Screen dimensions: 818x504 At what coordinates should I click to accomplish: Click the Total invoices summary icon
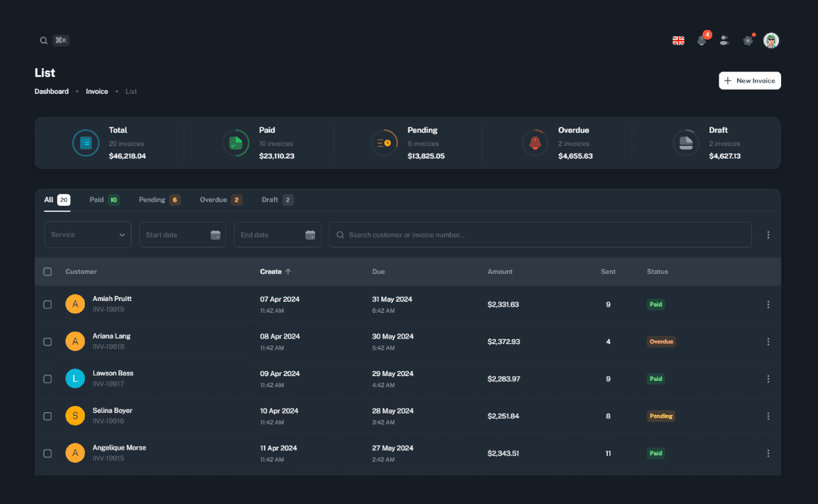point(86,143)
